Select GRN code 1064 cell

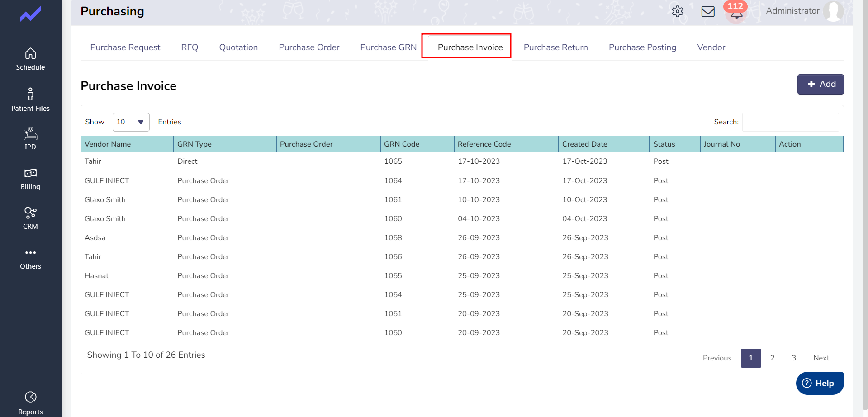[393, 181]
